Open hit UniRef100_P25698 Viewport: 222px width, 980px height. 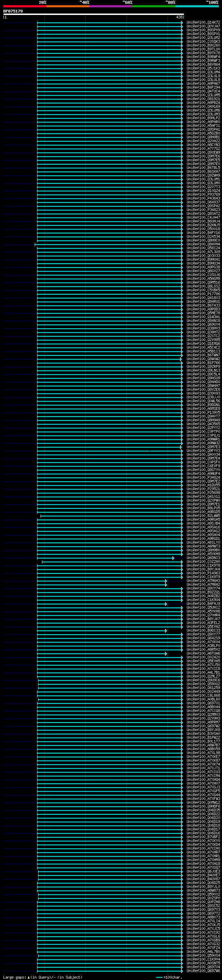point(203,493)
